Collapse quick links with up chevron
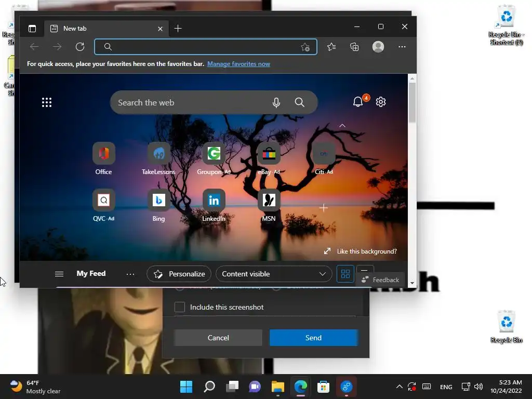 [342, 126]
